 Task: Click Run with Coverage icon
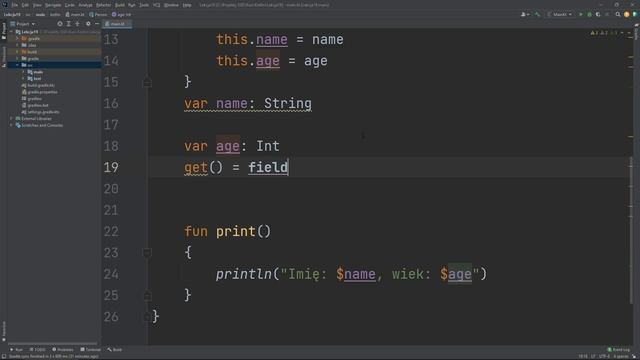tap(598, 15)
